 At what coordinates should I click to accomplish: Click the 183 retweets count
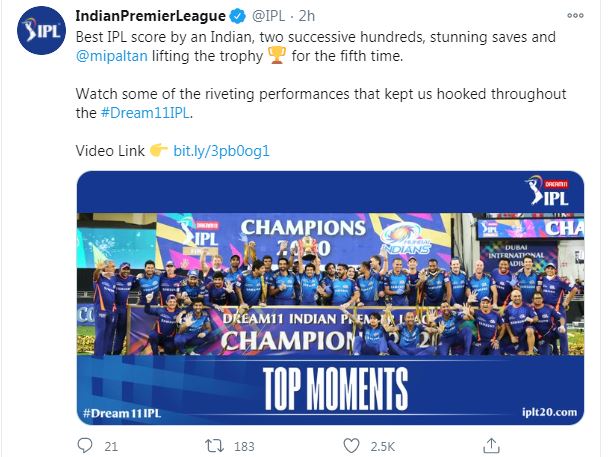pyautogui.click(x=244, y=447)
